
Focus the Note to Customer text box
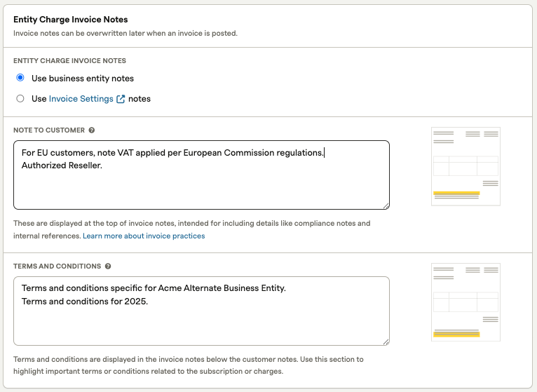coord(201,182)
